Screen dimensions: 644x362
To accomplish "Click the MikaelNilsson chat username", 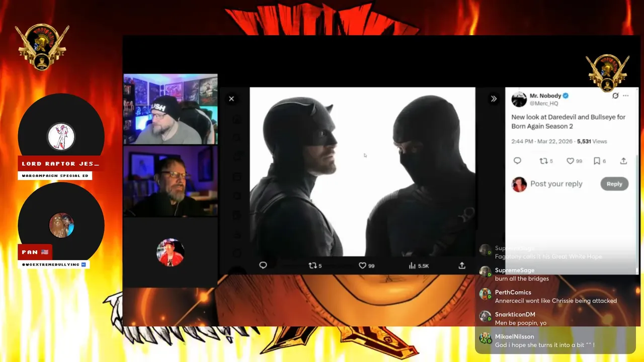I will pyautogui.click(x=515, y=336).
